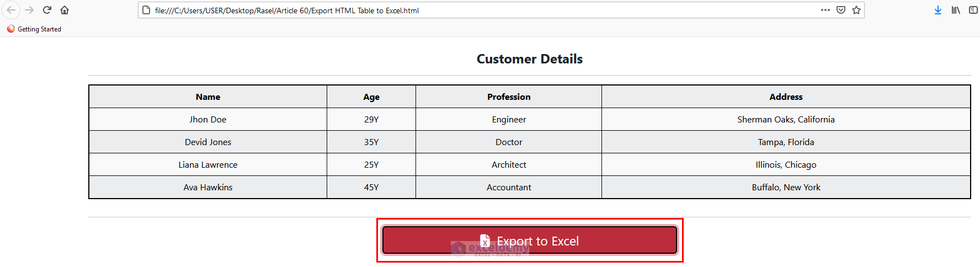Click the Profession column header
The width and height of the screenshot is (980, 267).
click(509, 97)
